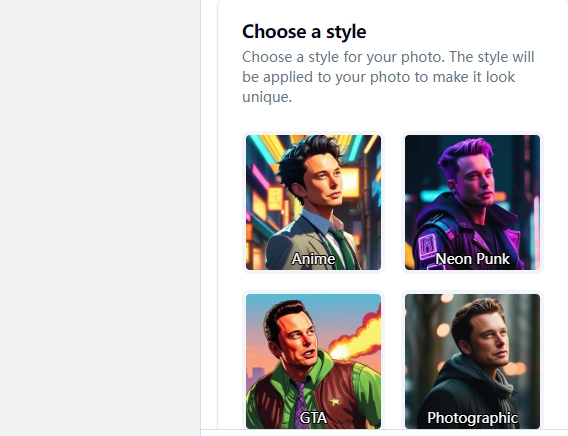
Task: Click the style description paragraph
Action: 388,77
